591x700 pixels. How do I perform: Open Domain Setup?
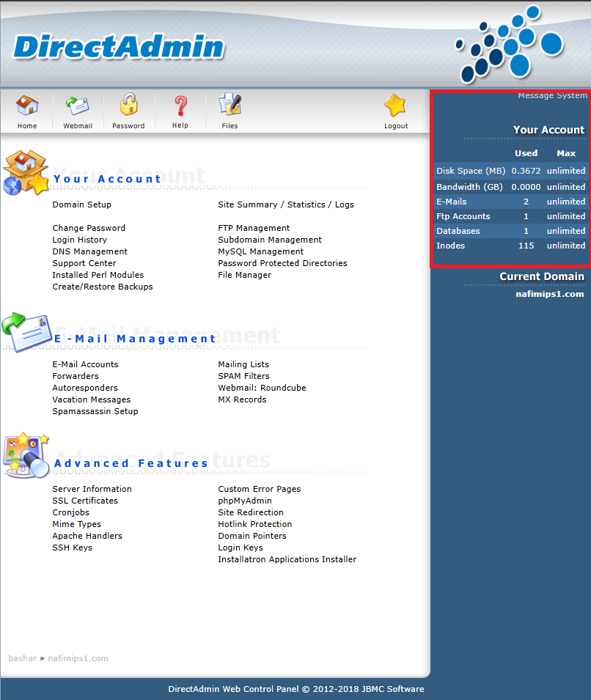pos(81,205)
